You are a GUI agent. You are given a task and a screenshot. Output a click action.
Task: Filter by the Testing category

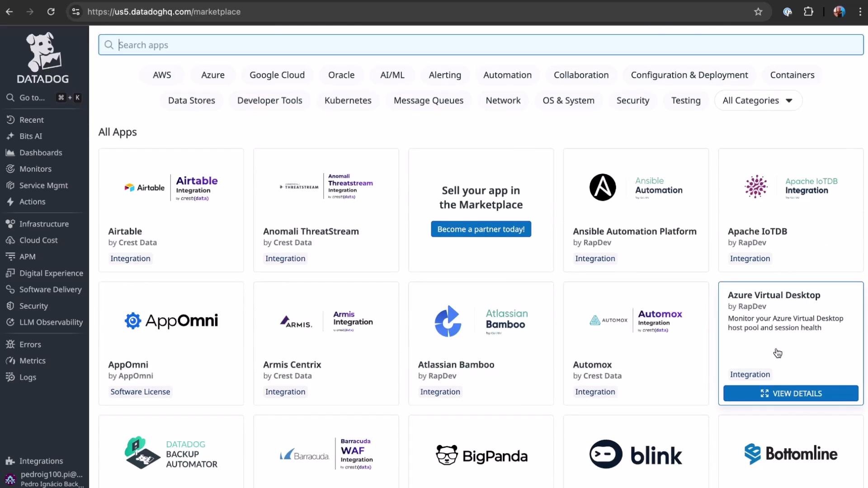coord(686,100)
